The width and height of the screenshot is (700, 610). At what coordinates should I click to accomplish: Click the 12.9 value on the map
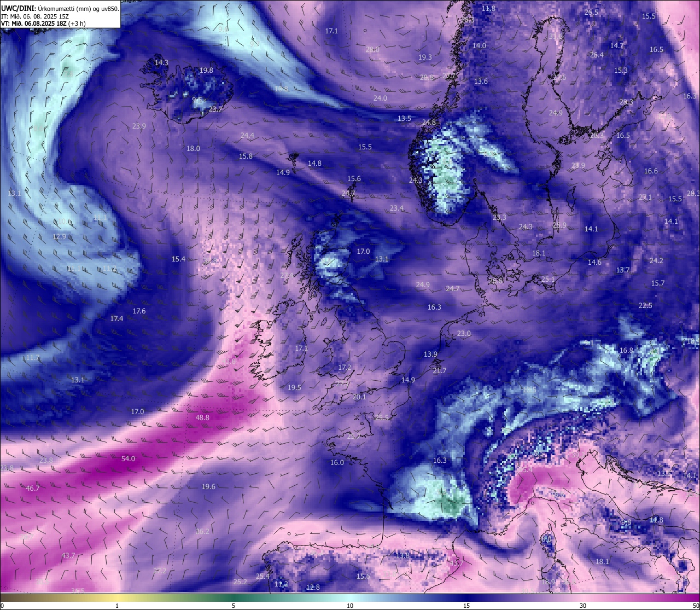[59, 237]
